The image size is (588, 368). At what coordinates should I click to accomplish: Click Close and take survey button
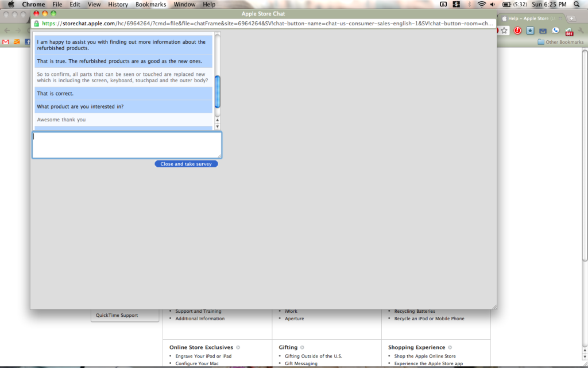pos(186,164)
